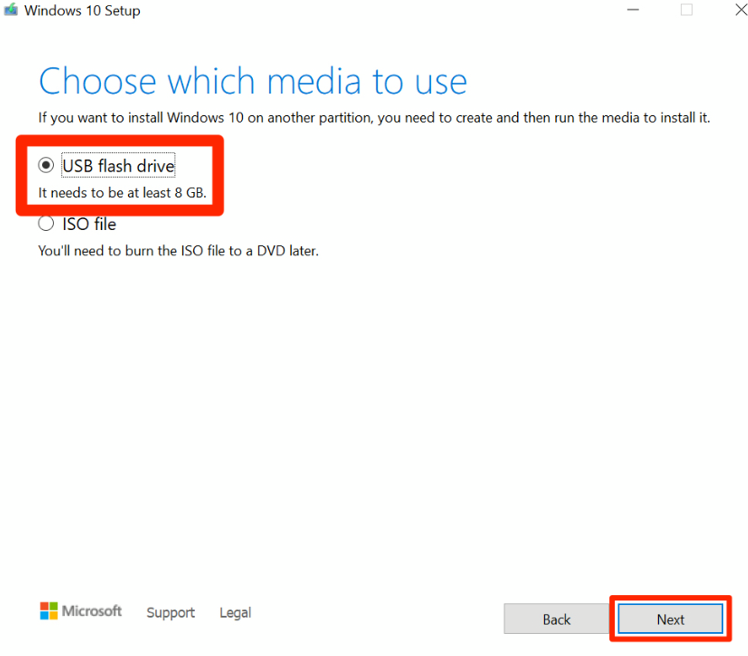Click the "ISO file" option label
The width and height of the screenshot is (748, 656).
click(89, 224)
